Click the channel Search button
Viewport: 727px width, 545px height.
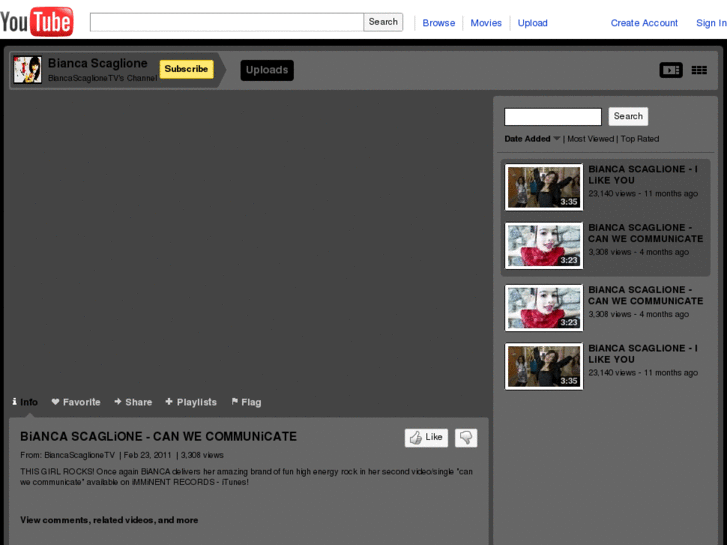point(628,116)
